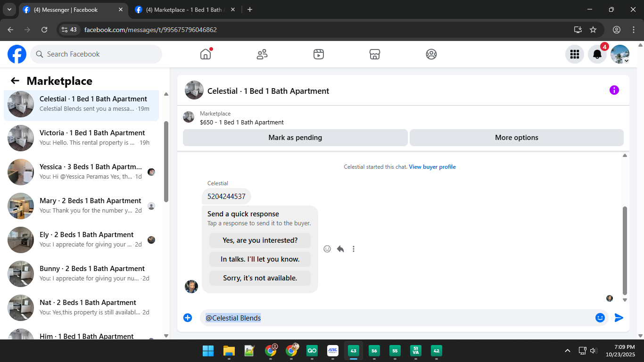This screenshot has width=644, height=362.
Task: Click conversation list scrollbar
Action: (x=166, y=162)
